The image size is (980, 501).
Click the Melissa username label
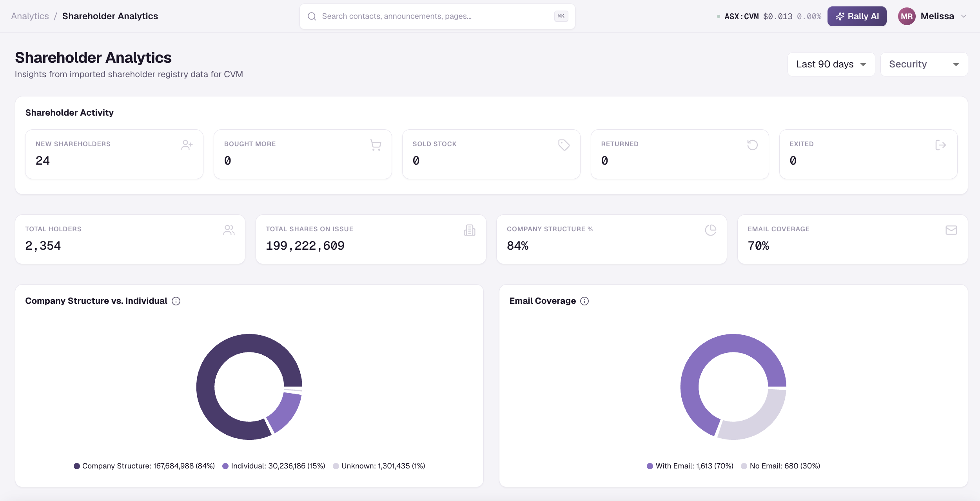[937, 16]
